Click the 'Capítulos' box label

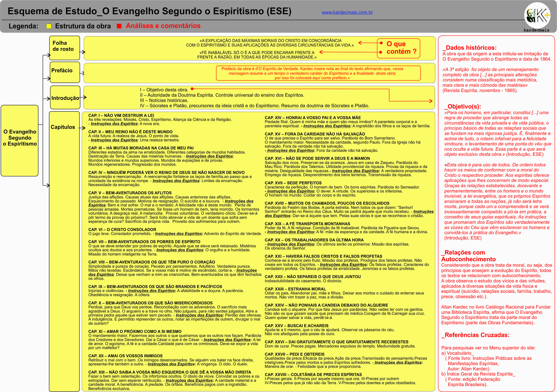pos(63,127)
